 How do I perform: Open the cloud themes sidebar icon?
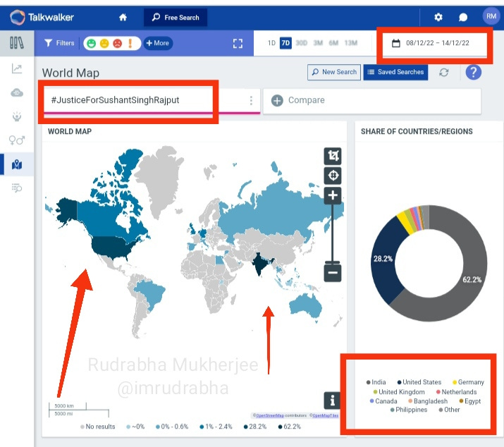click(17, 93)
